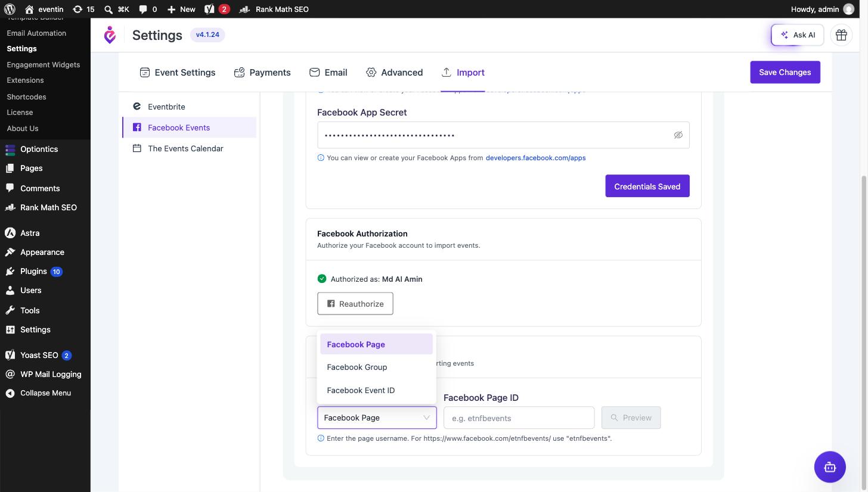Open Yoast SEO notifications in admin bar

[x=216, y=9]
